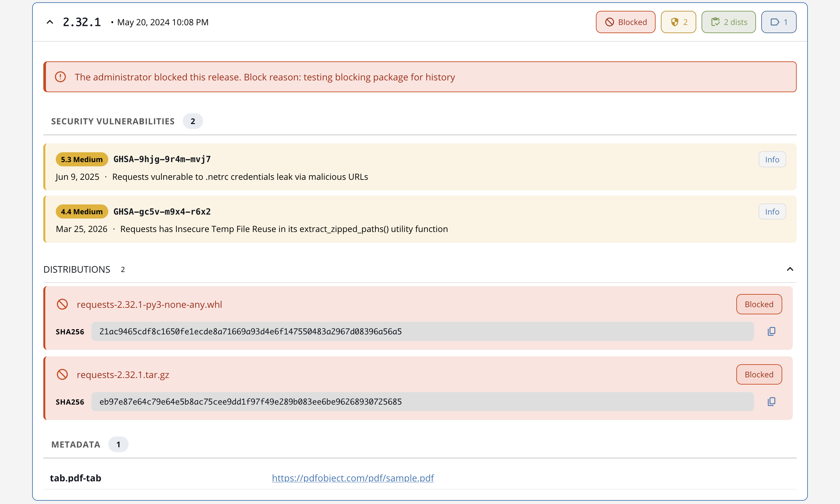Image resolution: width=840 pixels, height=504 pixels.
Task: Open requests-2.32.1.tar.gz distribution
Action: click(x=123, y=375)
